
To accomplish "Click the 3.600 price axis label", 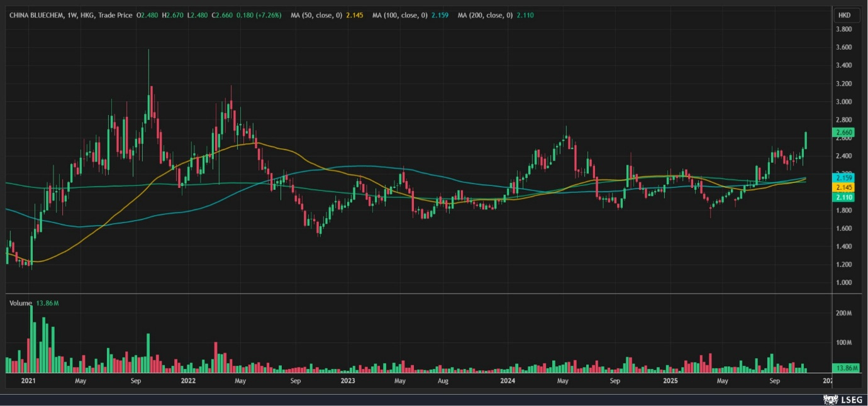I will pyautogui.click(x=843, y=47).
